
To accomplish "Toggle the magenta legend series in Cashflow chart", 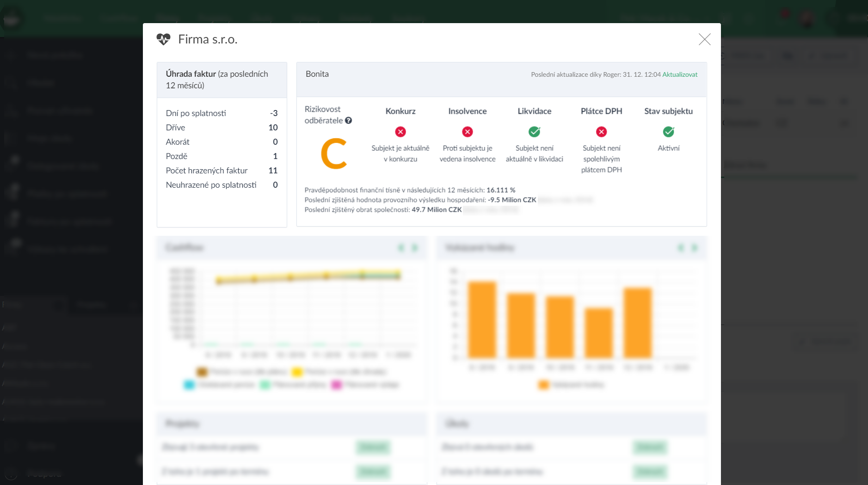I will [336, 385].
